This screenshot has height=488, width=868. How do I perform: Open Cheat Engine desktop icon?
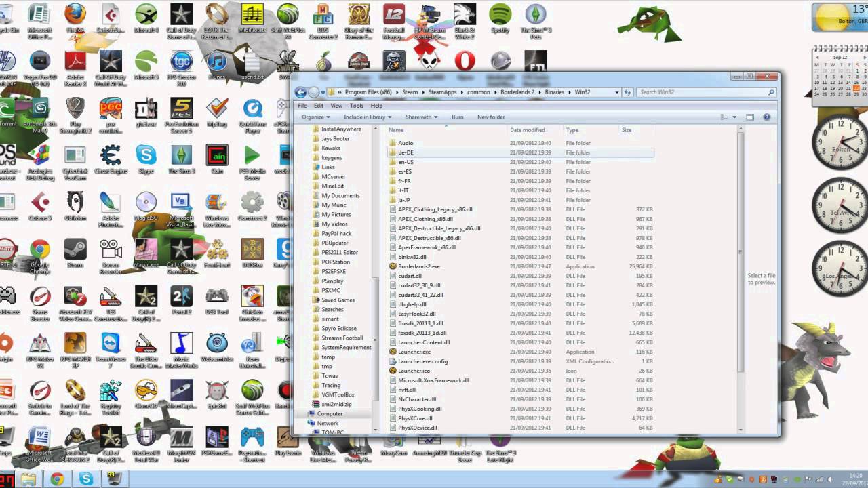[x=111, y=160]
